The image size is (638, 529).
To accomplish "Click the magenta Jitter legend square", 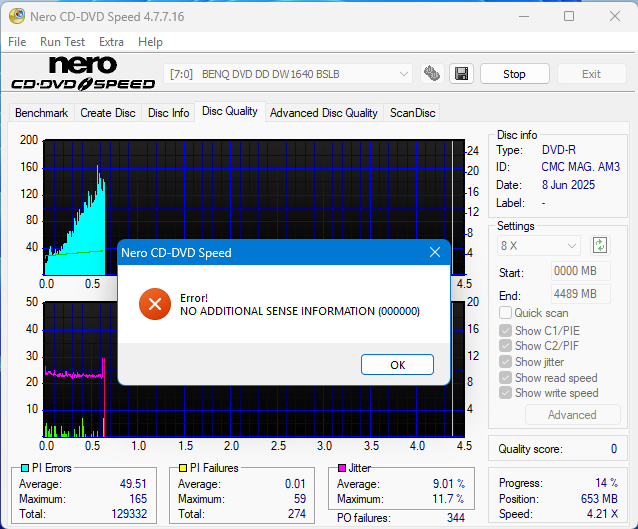I will [x=342, y=468].
